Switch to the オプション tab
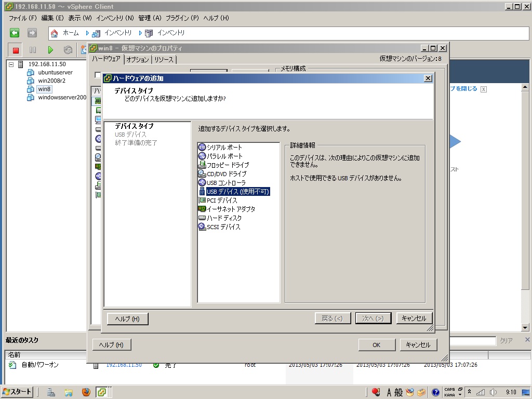 tap(138, 59)
